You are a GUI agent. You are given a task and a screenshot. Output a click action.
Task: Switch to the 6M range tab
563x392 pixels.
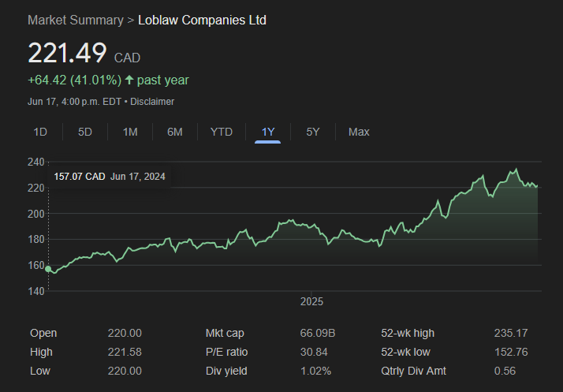pyautogui.click(x=175, y=132)
